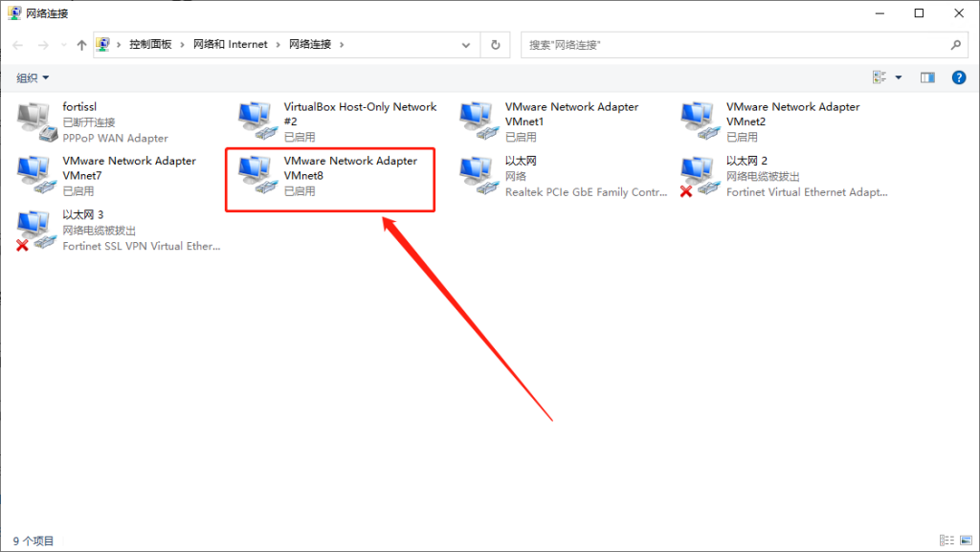Expand chevron after 网络和 Internet breadcrumb
The width and height of the screenshot is (980, 552).
tap(278, 45)
